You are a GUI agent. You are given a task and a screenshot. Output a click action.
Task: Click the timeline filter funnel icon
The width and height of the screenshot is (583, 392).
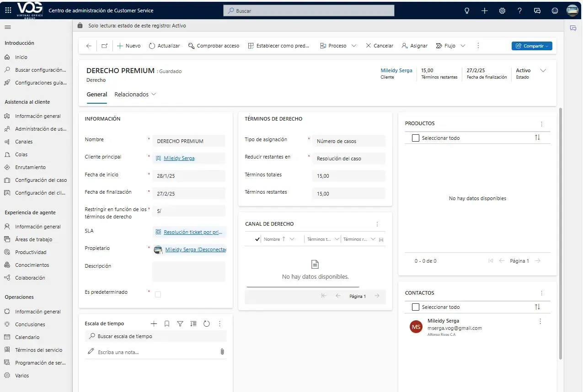(x=180, y=323)
